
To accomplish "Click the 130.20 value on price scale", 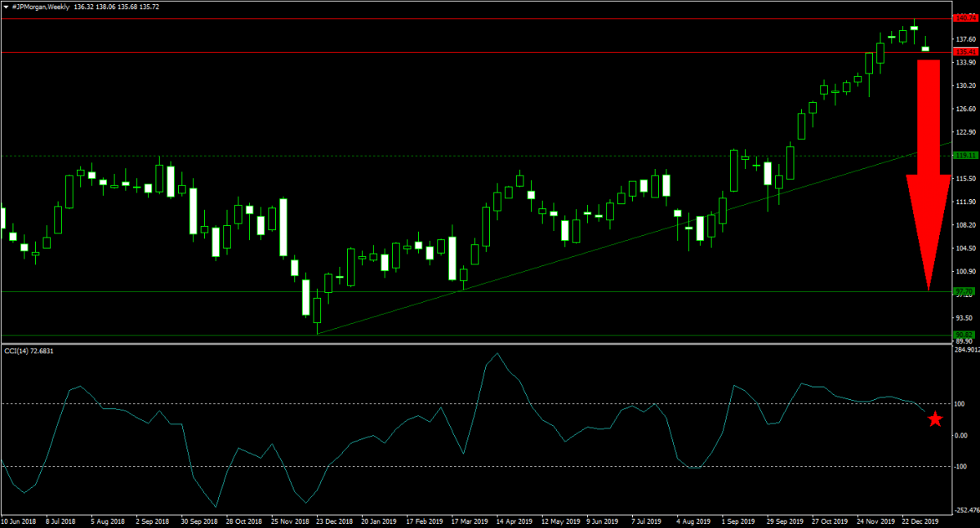I will pos(966,86).
